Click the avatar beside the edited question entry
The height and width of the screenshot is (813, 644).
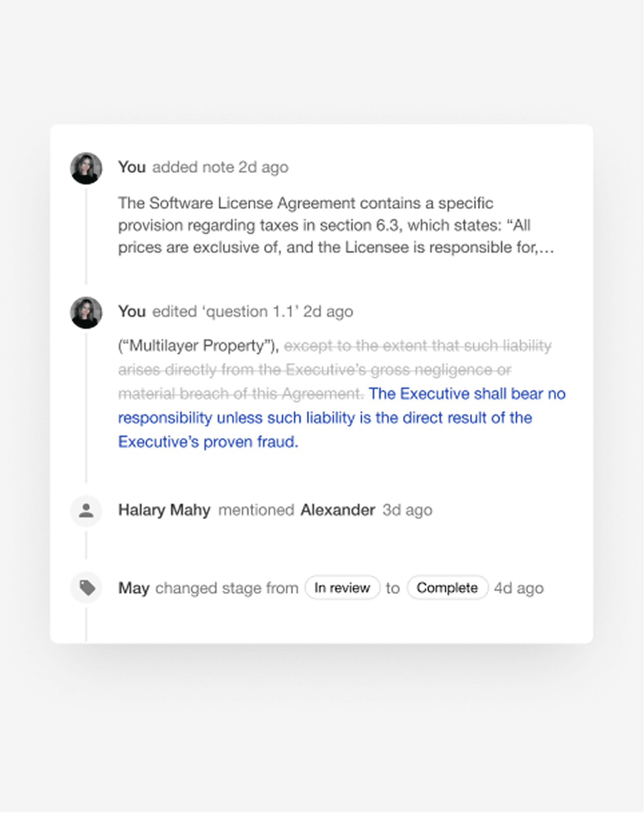[86, 313]
